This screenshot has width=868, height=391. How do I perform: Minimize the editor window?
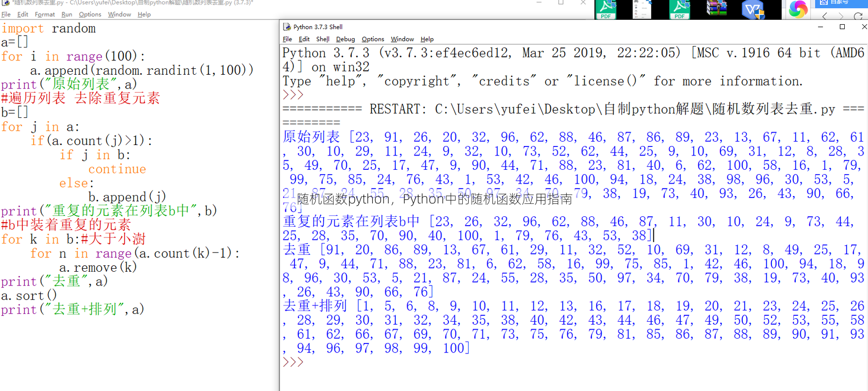pyautogui.click(x=539, y=2)
